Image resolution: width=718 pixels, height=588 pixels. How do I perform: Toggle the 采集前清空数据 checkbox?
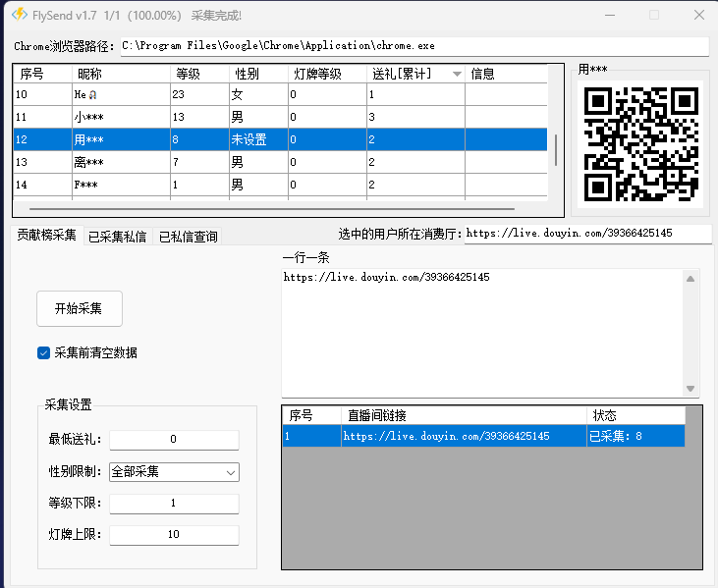pos(44,352)
